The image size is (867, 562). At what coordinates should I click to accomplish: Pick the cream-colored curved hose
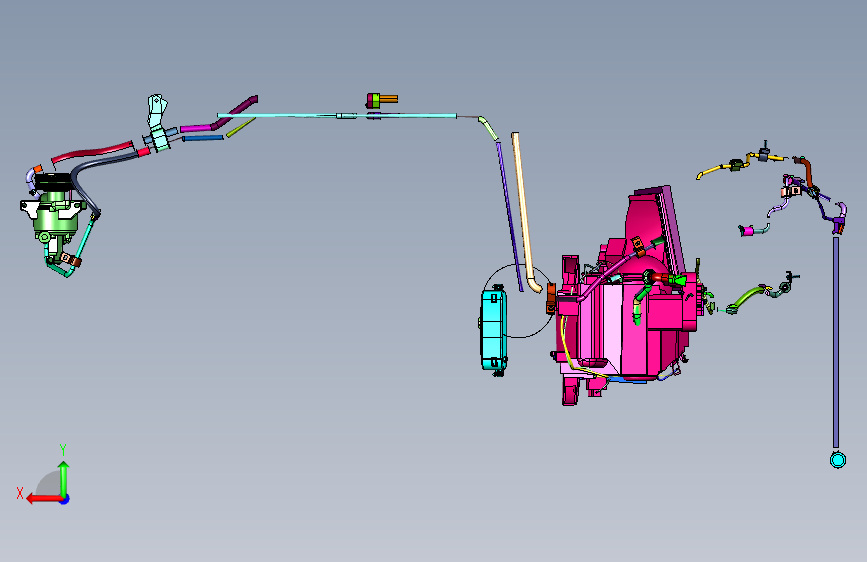[x=524, y=210]
